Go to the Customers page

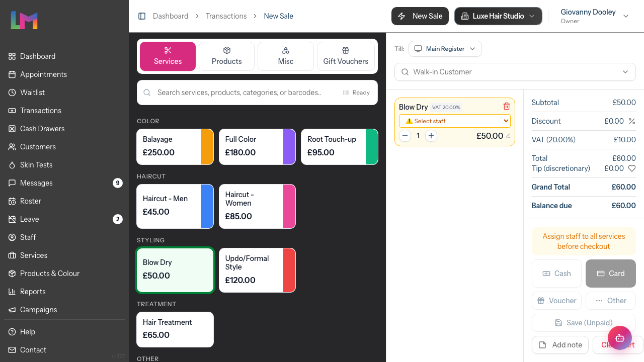click(x=64, y=147)
